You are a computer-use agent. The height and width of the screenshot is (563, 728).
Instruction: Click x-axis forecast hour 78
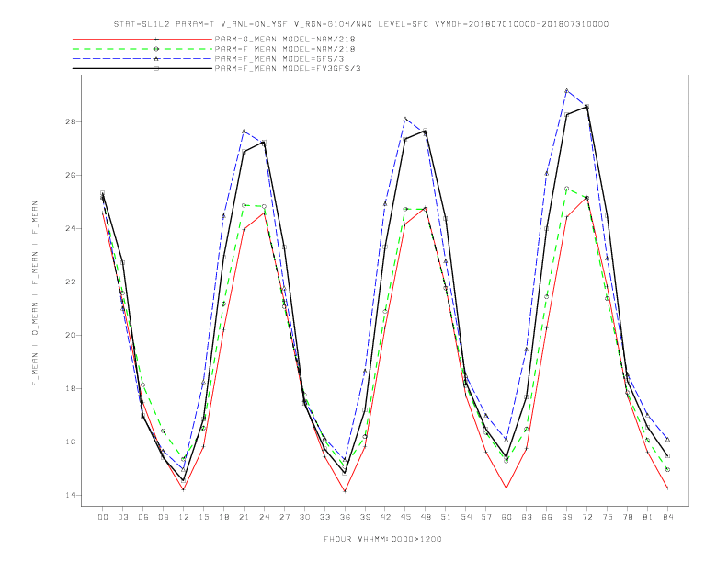(x=628, y=517)
